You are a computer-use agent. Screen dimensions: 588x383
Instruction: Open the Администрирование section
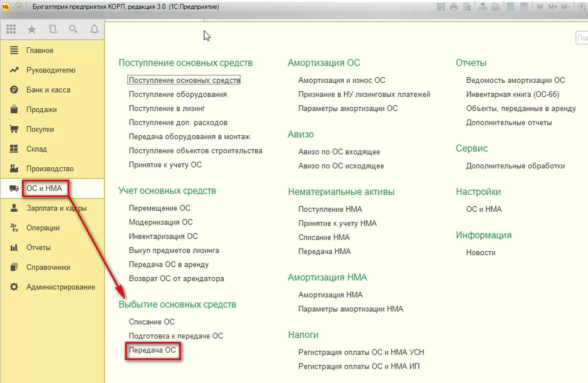pyautogui.click(x=52, y=287)
